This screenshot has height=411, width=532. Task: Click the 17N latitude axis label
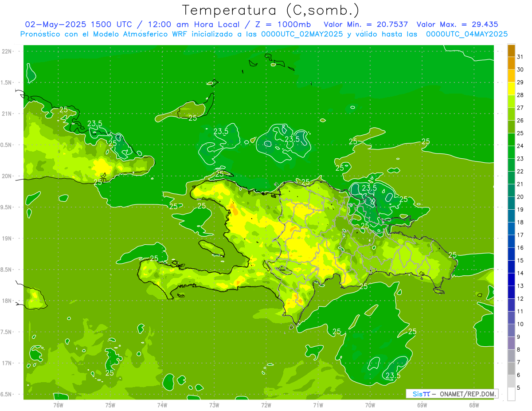pyautogui.click(x=7, y=363)
